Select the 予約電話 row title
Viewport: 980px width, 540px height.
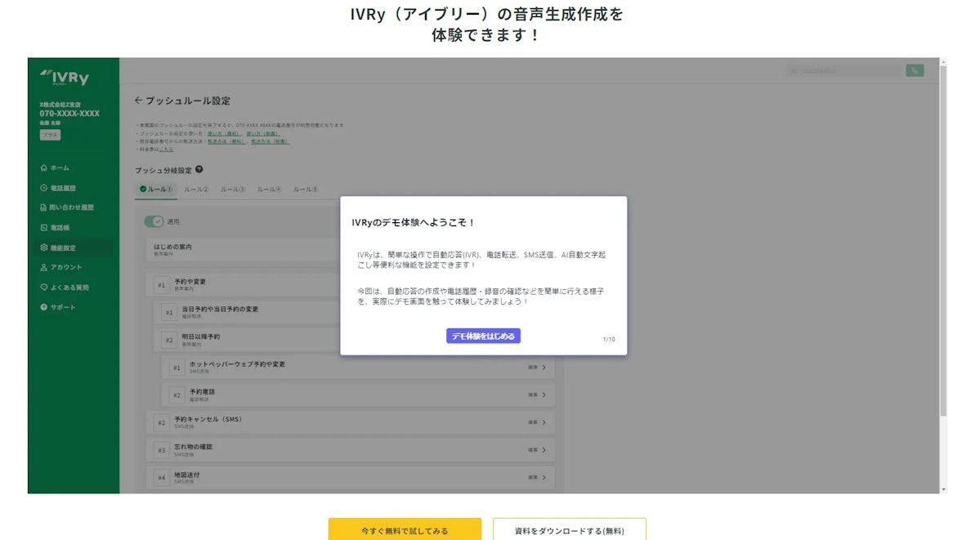tap(202, 391)
